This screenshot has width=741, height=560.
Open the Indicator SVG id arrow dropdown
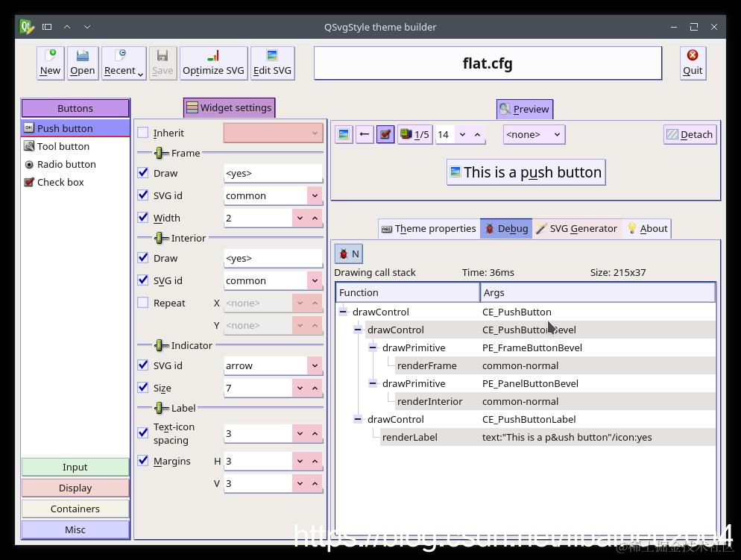click(315, 366)
